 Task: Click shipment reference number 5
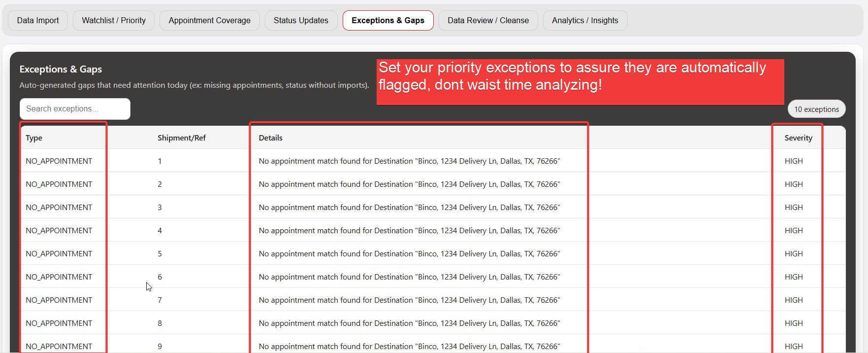click(160, 253)
